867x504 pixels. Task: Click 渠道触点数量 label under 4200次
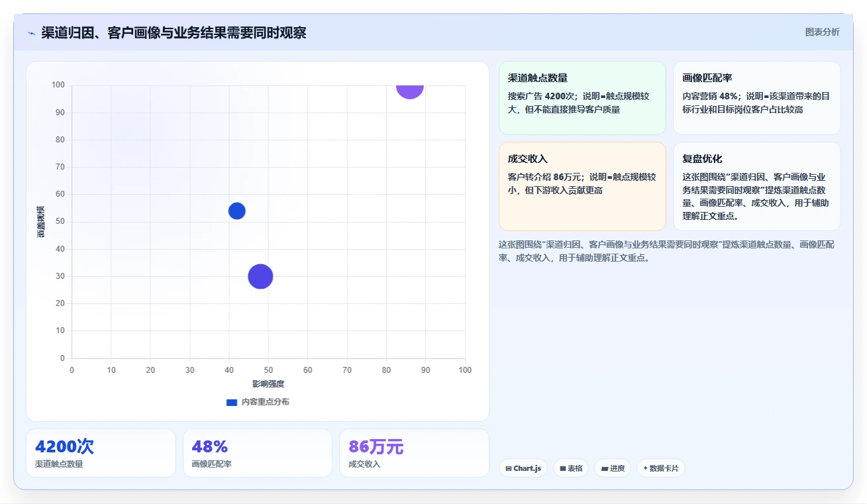click(59, 464)
